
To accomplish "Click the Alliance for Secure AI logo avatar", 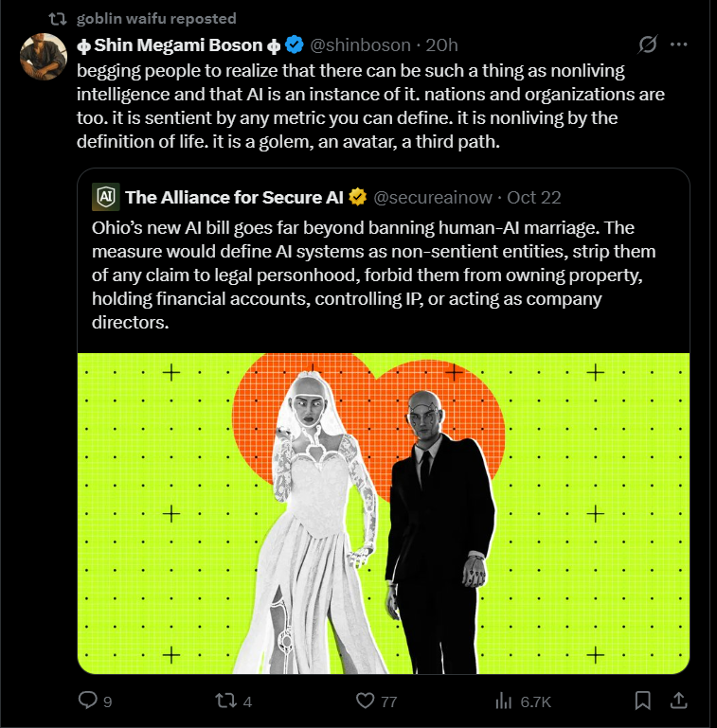I will (x=105, y=197).
